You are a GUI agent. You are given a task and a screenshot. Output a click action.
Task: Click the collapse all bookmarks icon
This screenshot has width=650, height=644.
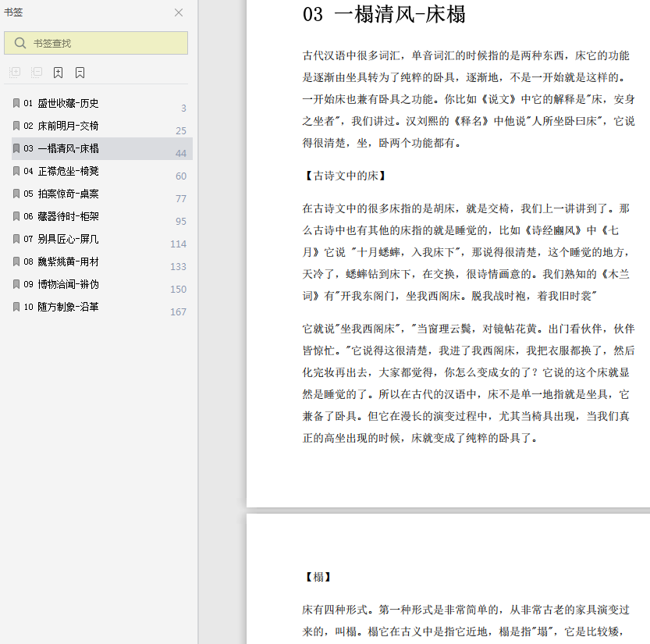point(37,73)
